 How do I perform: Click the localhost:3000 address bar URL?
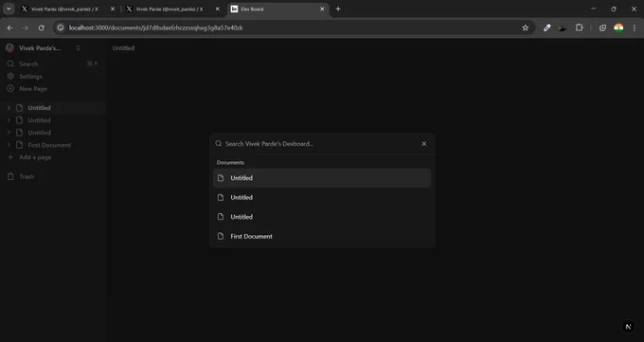click(x=156, y=28)
